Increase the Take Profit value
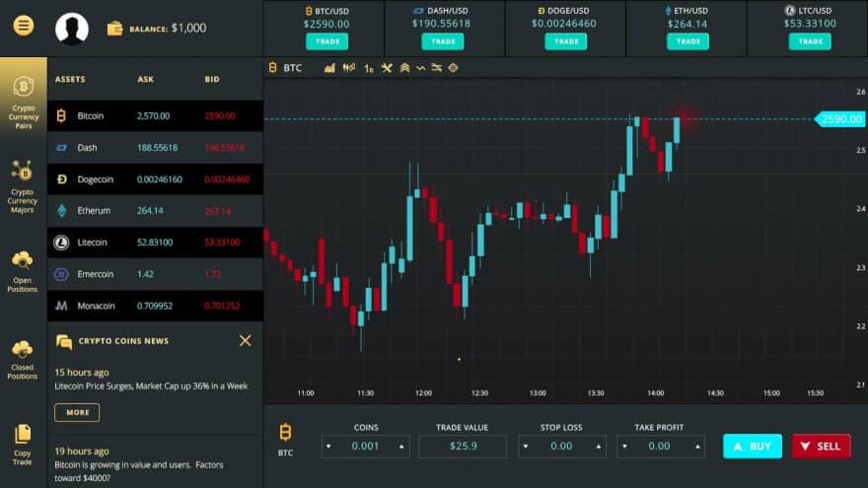The width and height of the screenshot is (868, 488). pos(696,447)
